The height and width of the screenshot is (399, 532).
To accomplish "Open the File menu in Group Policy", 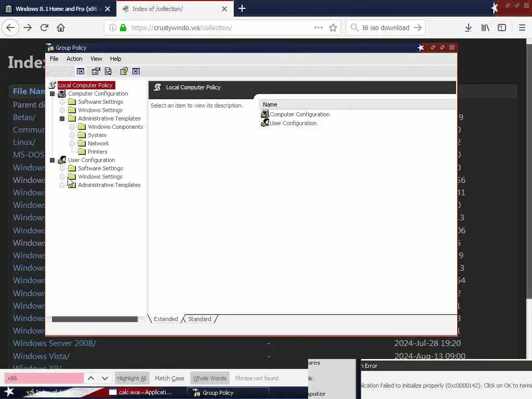I will pyautogui.click(x=54, y=59).
